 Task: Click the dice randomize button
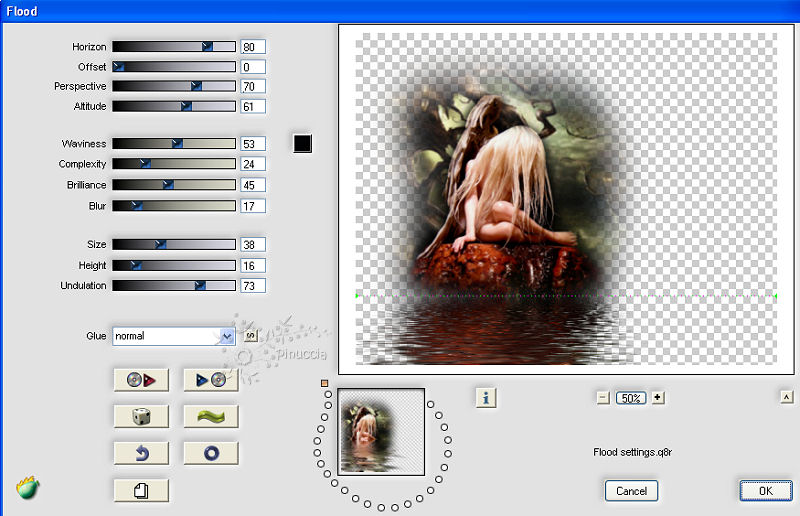click(141, 416)
